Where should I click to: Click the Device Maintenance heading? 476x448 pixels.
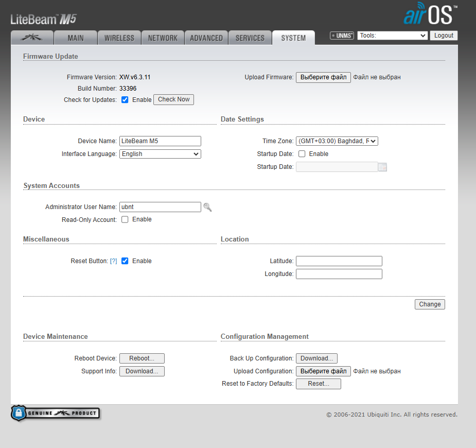point(56,337)
